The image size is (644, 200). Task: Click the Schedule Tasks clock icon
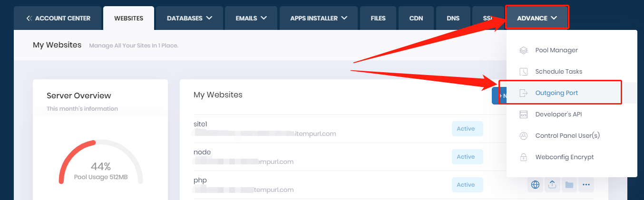(523, 72)
